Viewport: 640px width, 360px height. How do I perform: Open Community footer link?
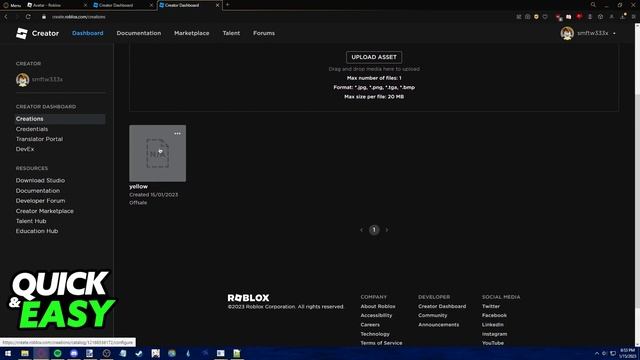point(433,316)
